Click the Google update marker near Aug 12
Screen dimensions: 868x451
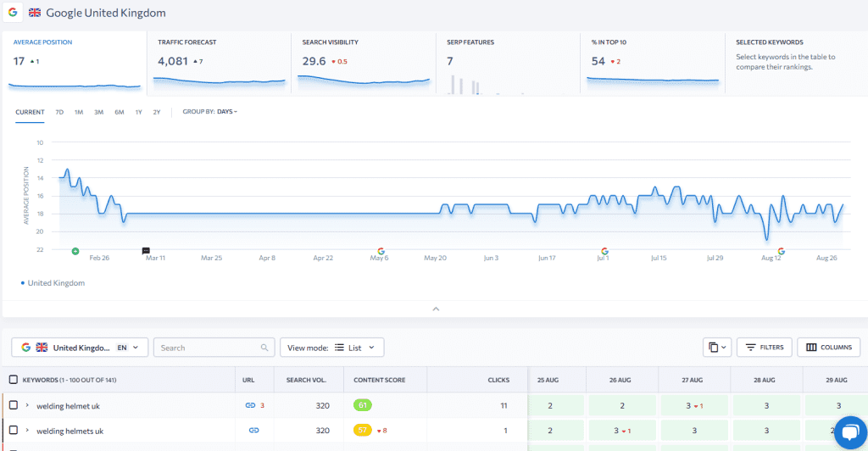click(x=781, y=251)
